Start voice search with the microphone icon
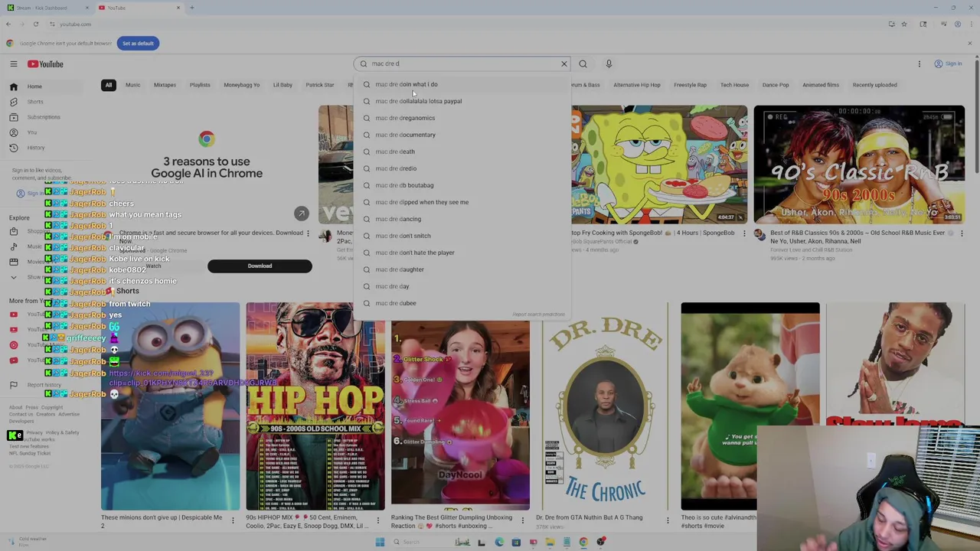 click(609, 64)
